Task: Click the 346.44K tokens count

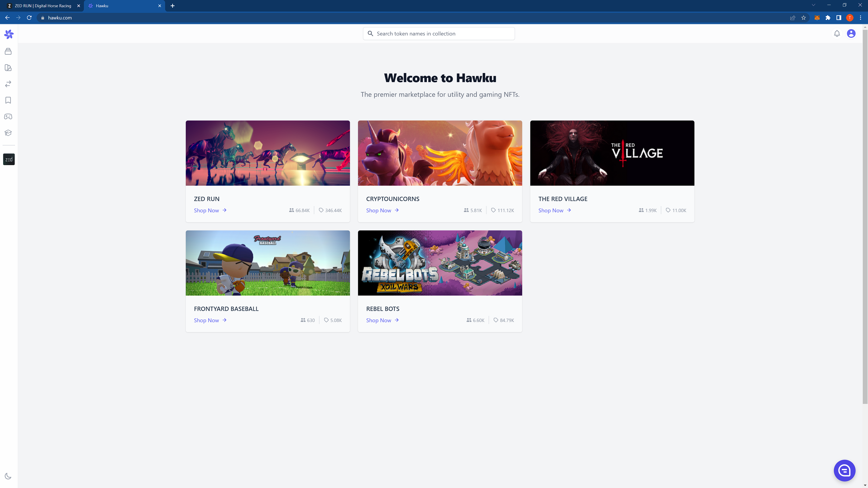Action: tap(330, 210)
